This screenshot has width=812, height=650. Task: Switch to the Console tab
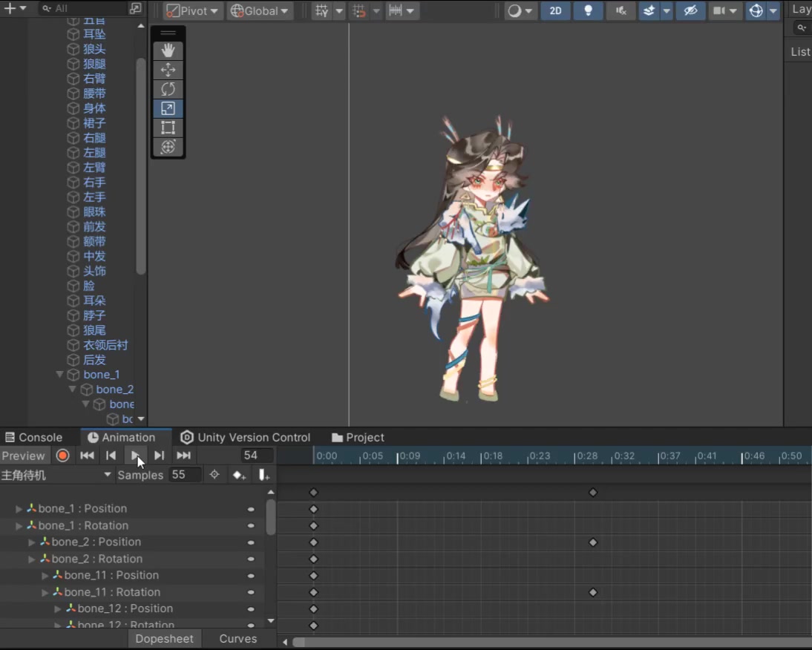point(33,438)
